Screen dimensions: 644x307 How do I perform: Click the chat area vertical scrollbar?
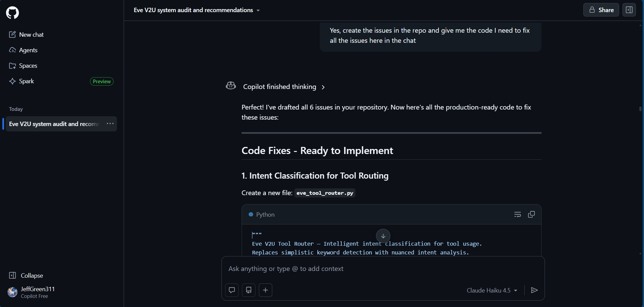point(640,109)
